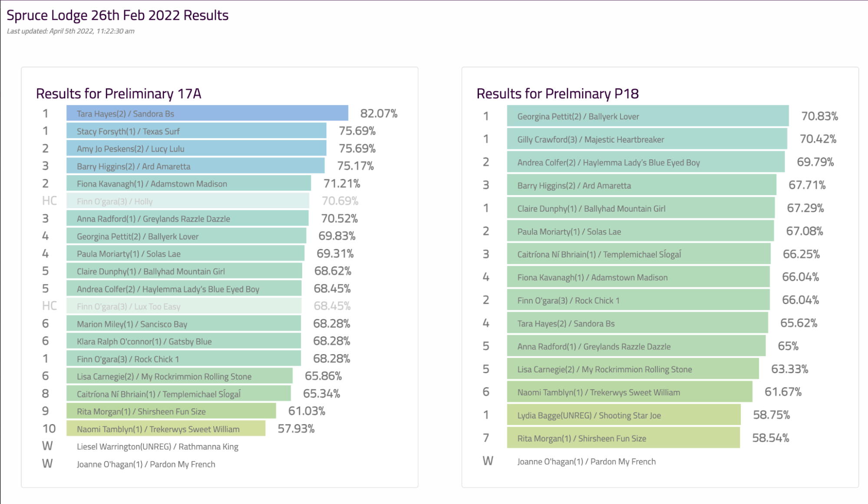Click Marion Miley / Sancisco Bay result bar
The width and height of the screenshot is (868, 504).
[183, 324]
